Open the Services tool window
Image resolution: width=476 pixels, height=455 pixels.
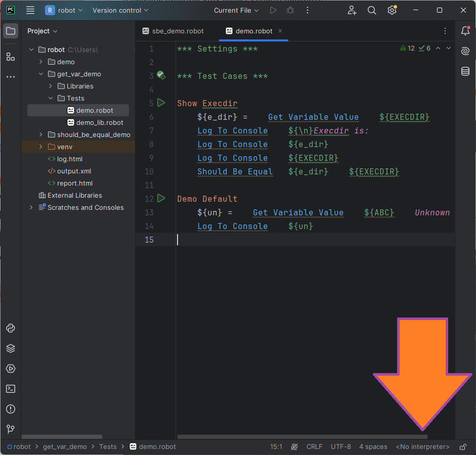coord(11,369)
